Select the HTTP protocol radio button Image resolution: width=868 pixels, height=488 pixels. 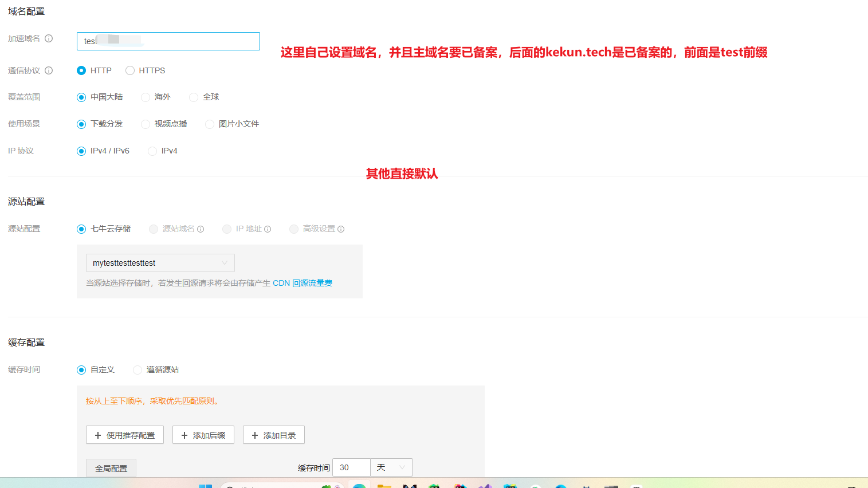click(x=81, y=70)
